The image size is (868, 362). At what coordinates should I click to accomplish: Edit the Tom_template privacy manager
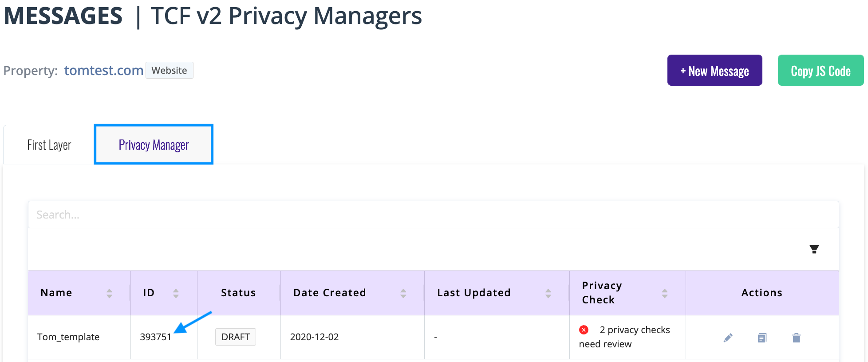coord(728,338)
